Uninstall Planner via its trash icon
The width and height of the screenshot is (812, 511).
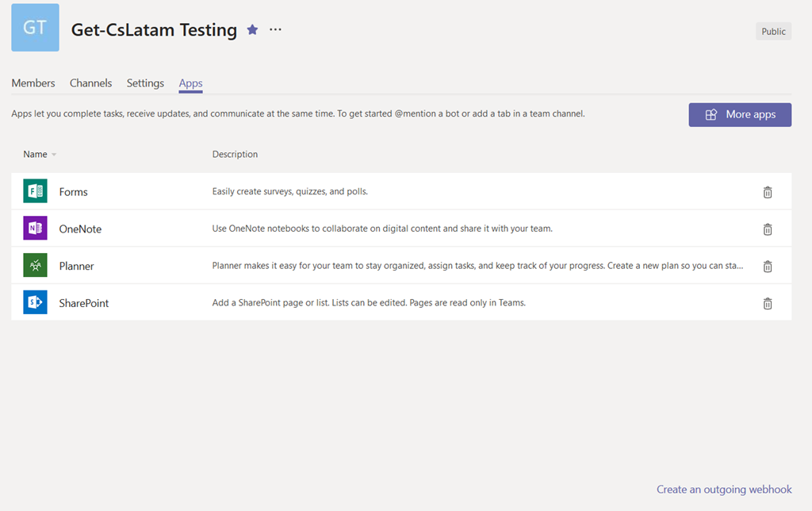click(x=767, y=266)
